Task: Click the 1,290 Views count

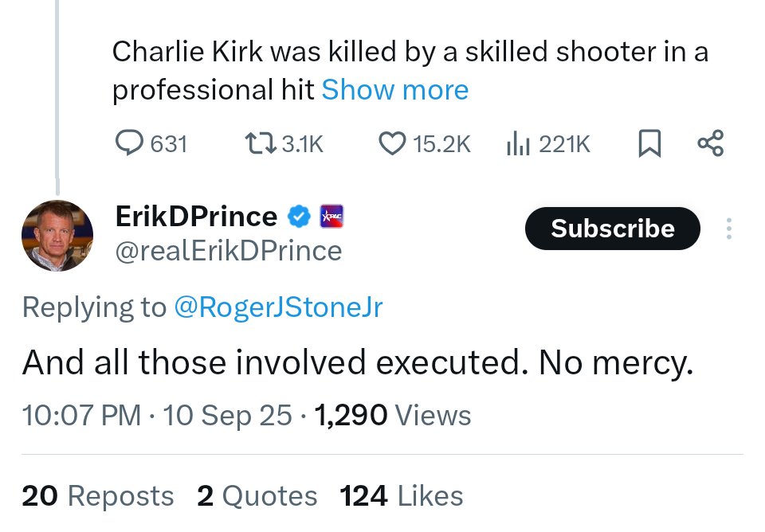Action: point(393,415)
